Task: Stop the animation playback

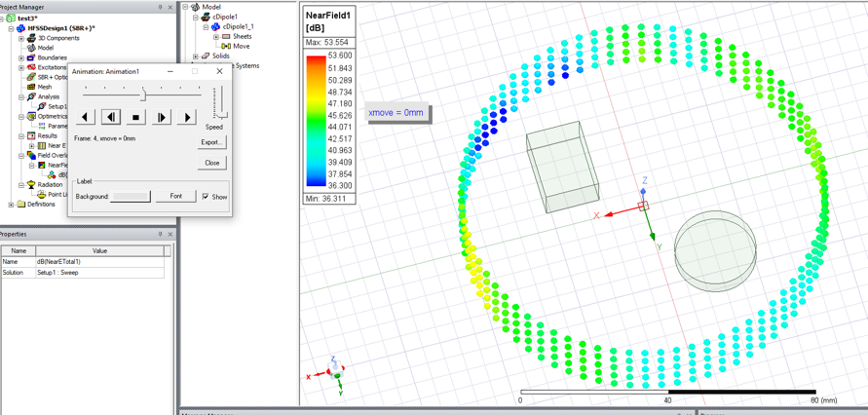Action: tap(136, 117)
